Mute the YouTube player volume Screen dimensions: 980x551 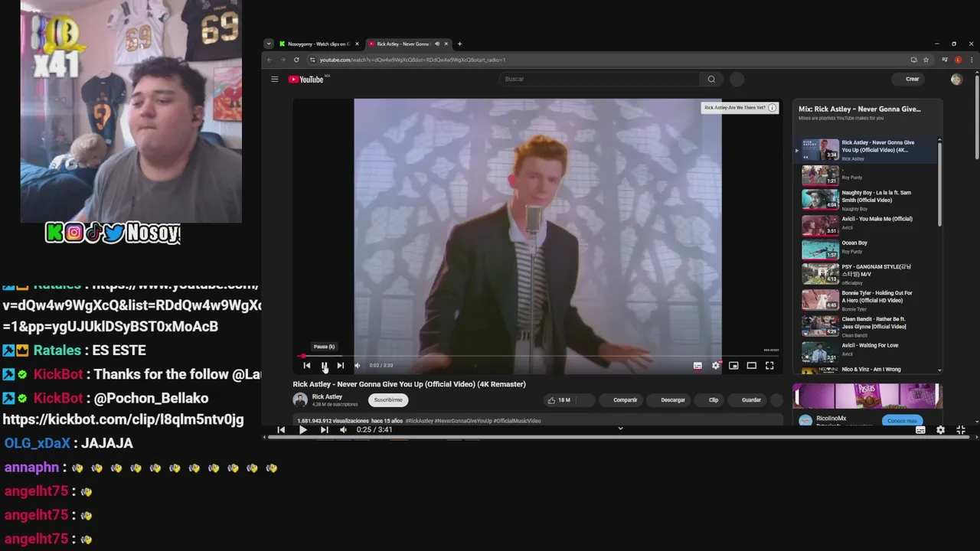[358, 366]
